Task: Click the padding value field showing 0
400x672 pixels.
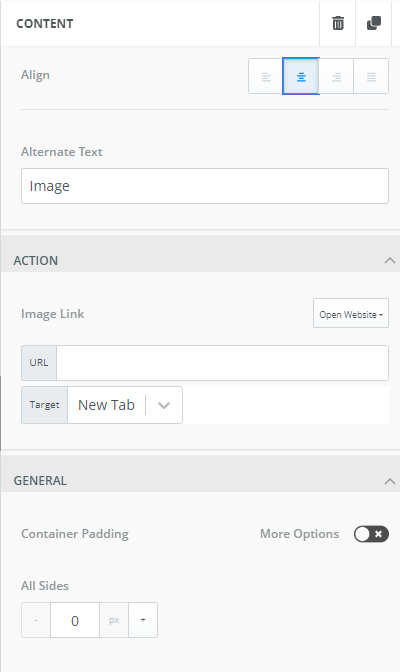Action: tap(75, 620)
